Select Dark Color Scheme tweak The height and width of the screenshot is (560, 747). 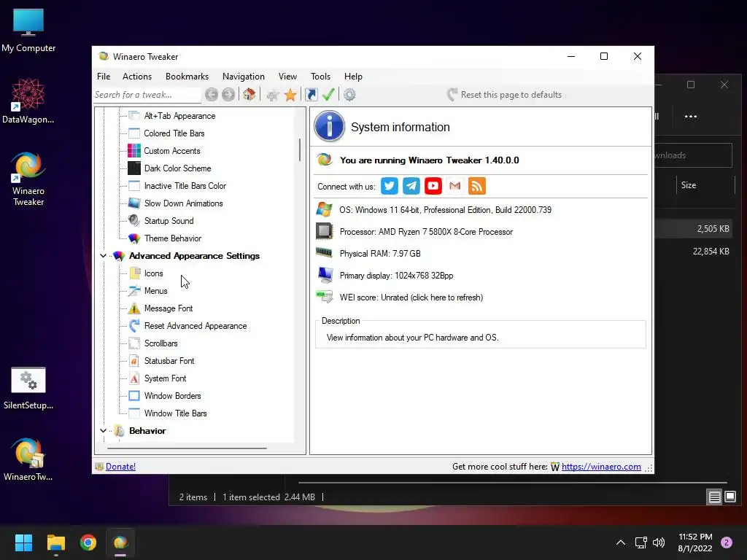pos(177,168)
